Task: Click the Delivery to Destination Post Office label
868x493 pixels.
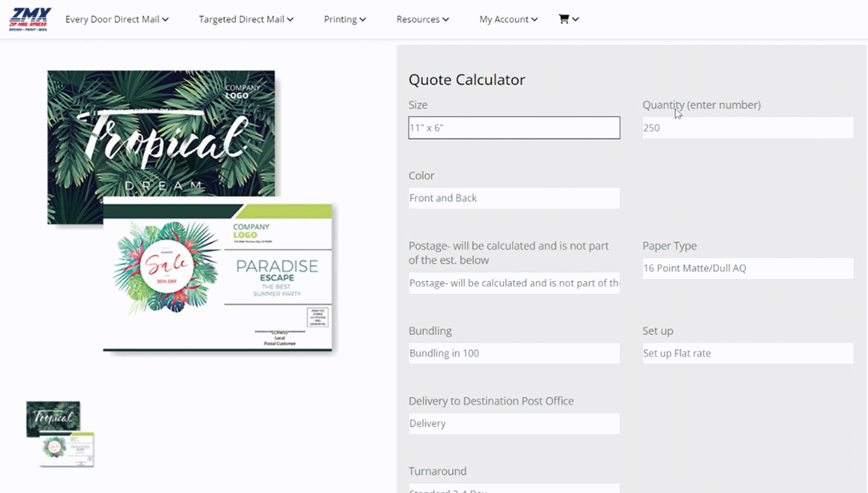Action: [x=491, y=401]
